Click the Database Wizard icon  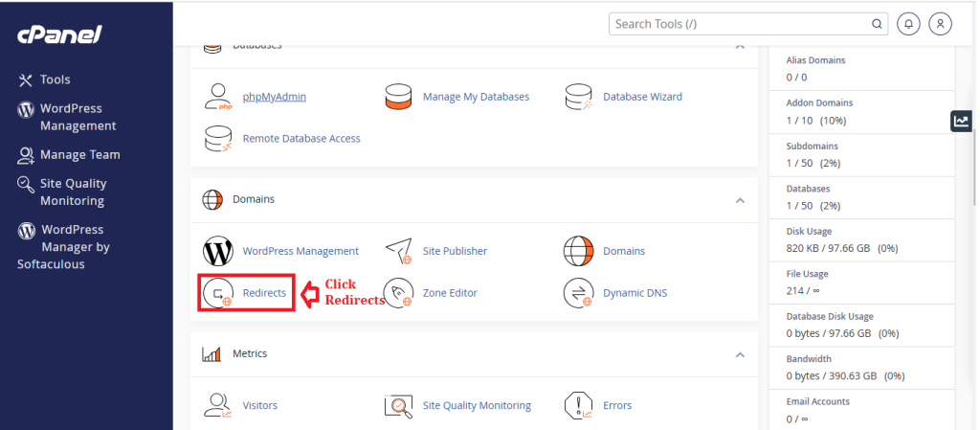(x=578, y=97)
